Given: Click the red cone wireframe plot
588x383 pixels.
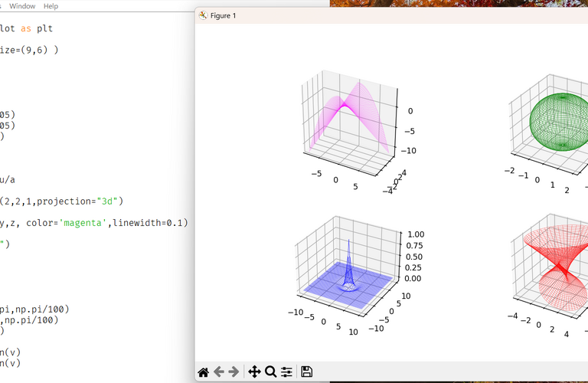Looking at the screenshot, I should [556, 267].
